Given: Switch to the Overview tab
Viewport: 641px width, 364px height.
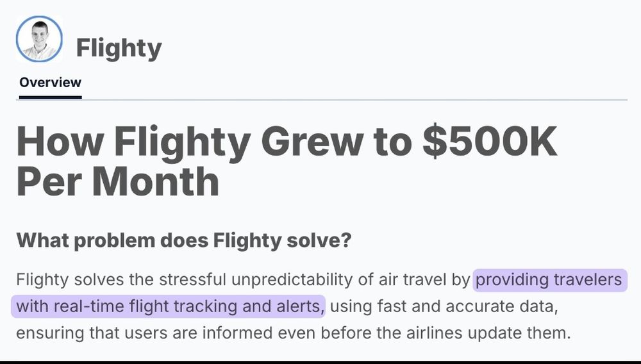Looking at the screenshot, I should pyautogui.click(x=50, y=82).
